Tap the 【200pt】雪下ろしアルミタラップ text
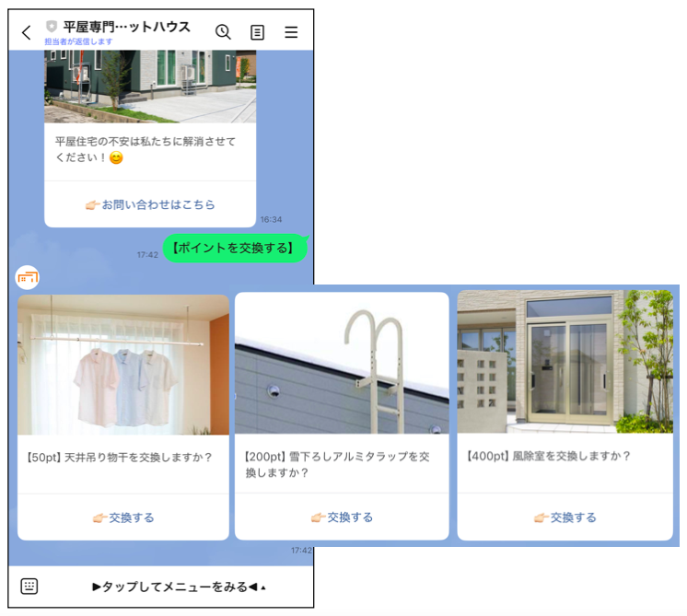The height and width of the screenshot is (616, 687). tap(336, 464)
